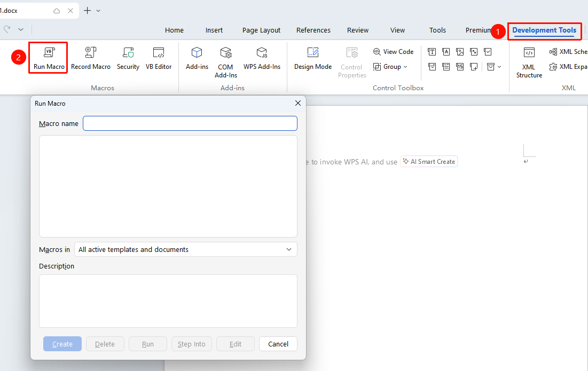Insert a drop-down list content control
The height and width of the screenshot is (371, 588).
[x=446, y=67]
